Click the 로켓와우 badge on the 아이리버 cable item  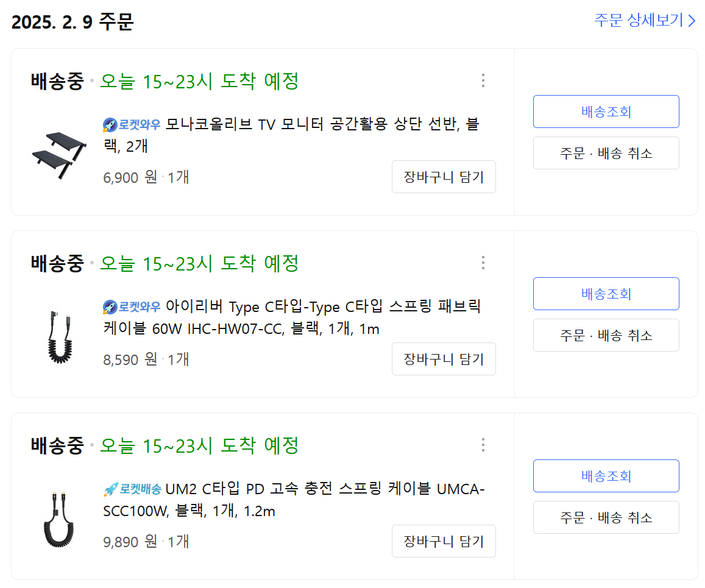coord(132,306)
